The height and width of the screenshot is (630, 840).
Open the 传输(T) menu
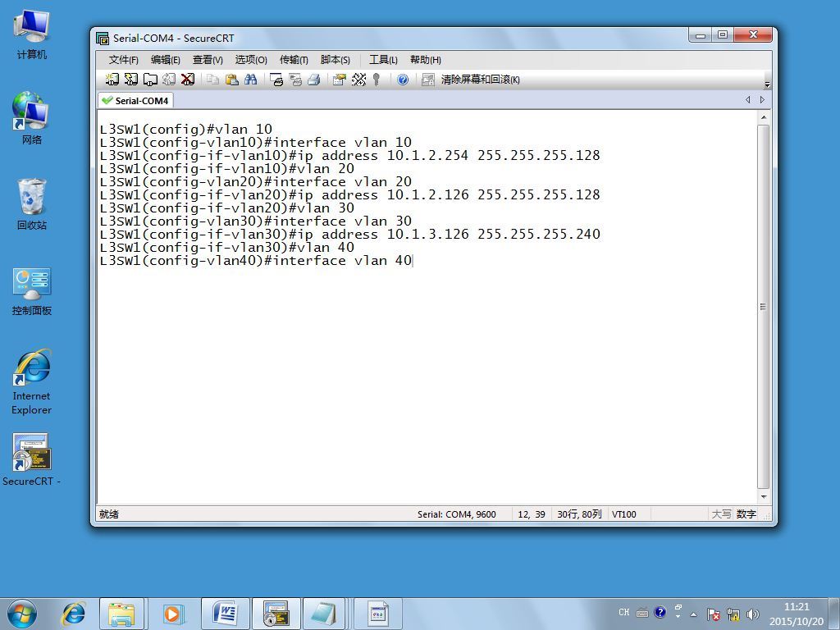pyautogui.click(x=294, y=59)
